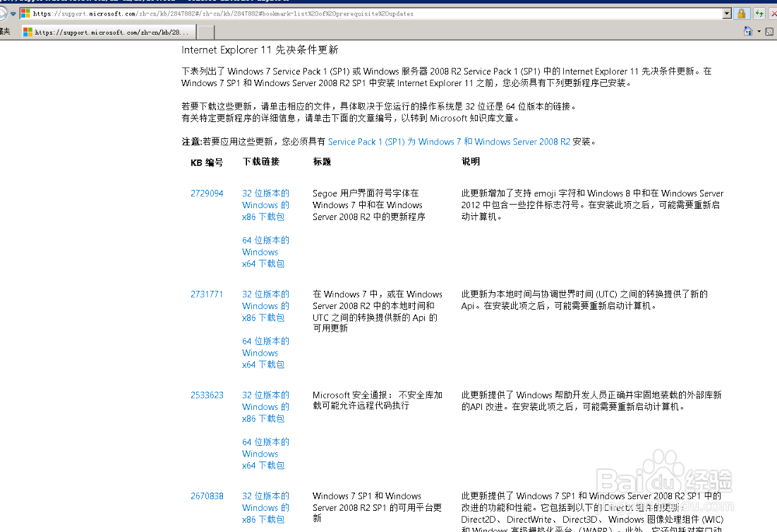Click the '下载链接' column header

click(x=261, y=162)
